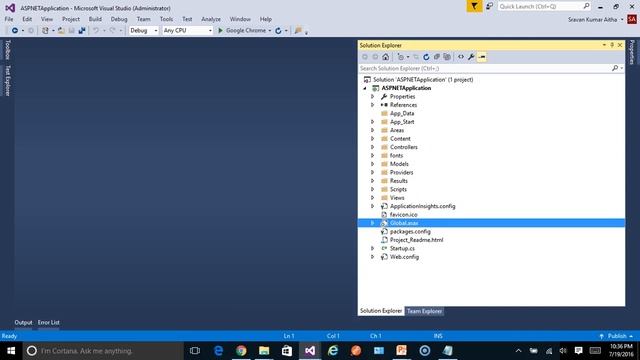Click inside the Quick Launch search box

pyautogui.click(x=540, y=6)
